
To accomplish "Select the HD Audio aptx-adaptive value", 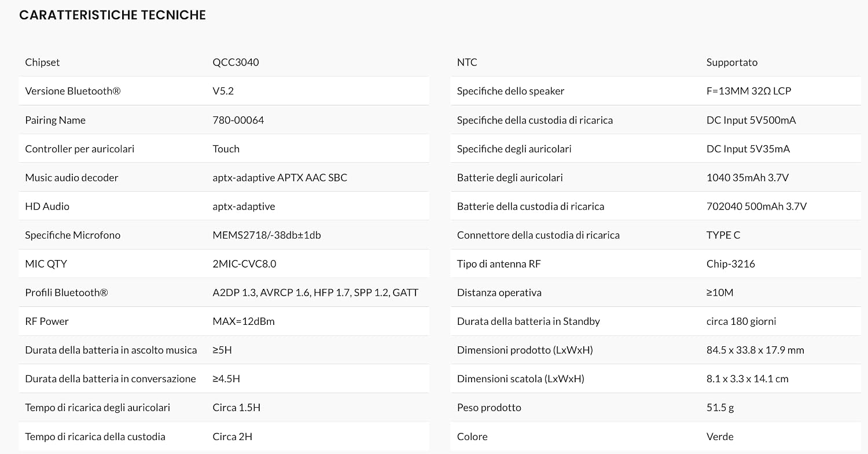I will 244,206.
